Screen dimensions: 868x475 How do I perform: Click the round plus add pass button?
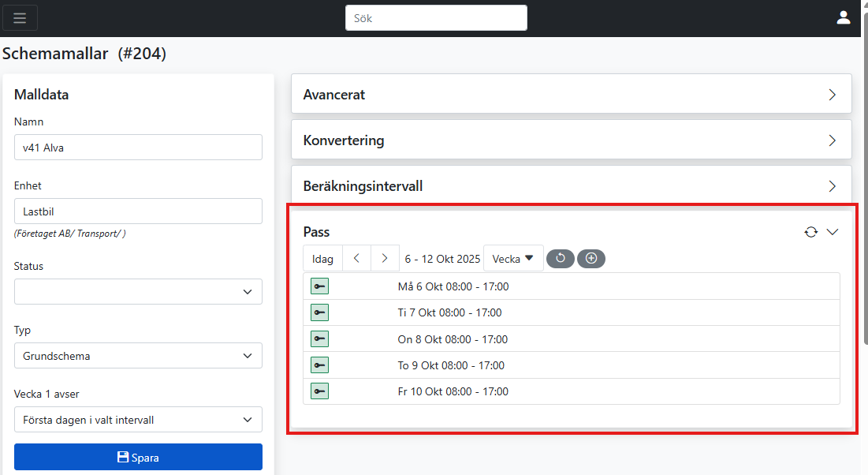591,258
